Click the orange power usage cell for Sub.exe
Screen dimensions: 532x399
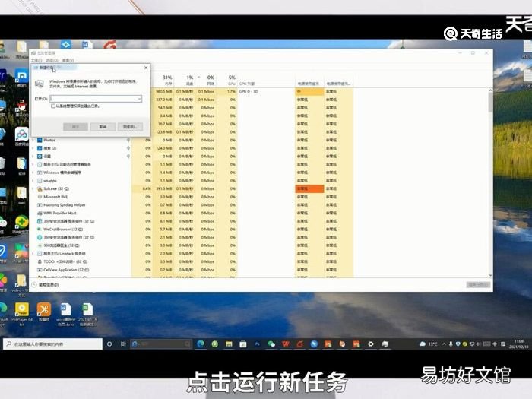point(309,189)
